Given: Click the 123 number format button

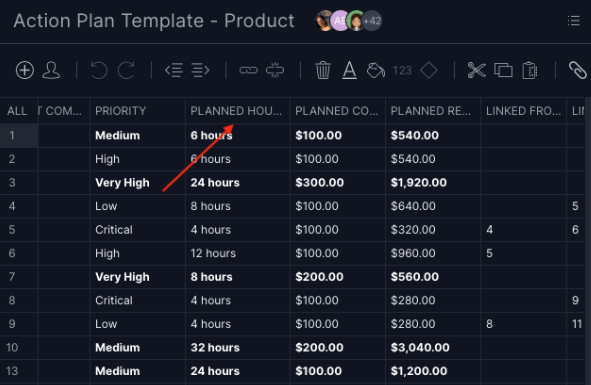Looking at the screenshot, I should [402, 71].
